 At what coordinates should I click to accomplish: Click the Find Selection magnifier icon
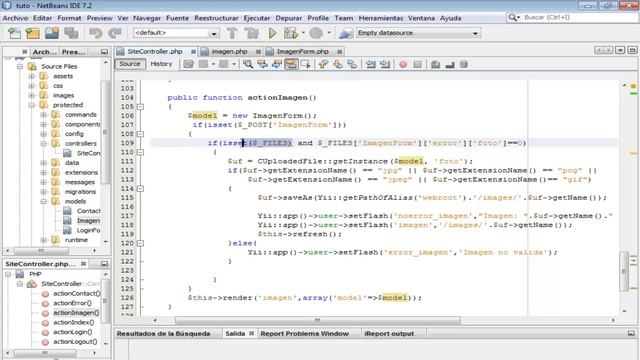point(247,64)
